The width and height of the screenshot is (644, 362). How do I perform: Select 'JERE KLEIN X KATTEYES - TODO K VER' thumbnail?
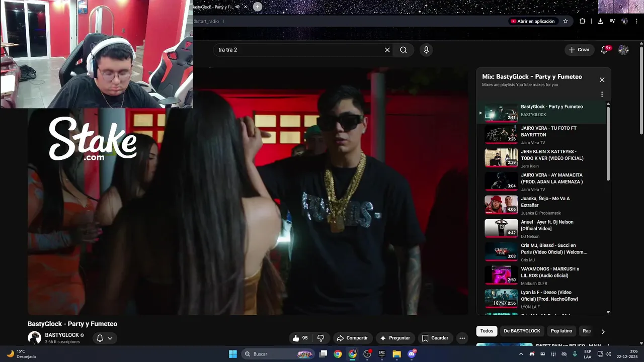501,157
